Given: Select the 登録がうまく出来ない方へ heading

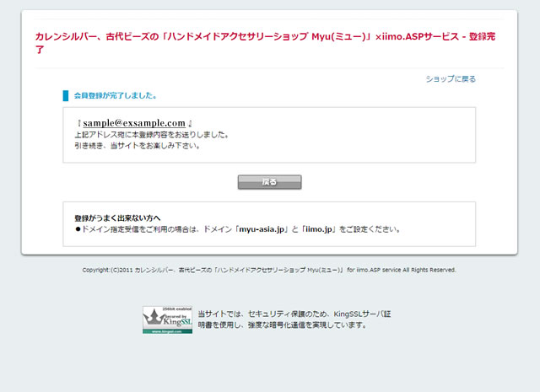Looking at the screenshot, I should pos(117,218).
